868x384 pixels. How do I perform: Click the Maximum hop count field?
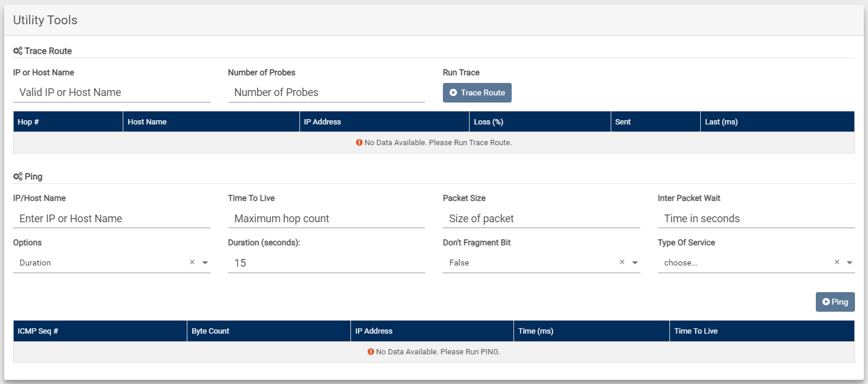point(327,218)
